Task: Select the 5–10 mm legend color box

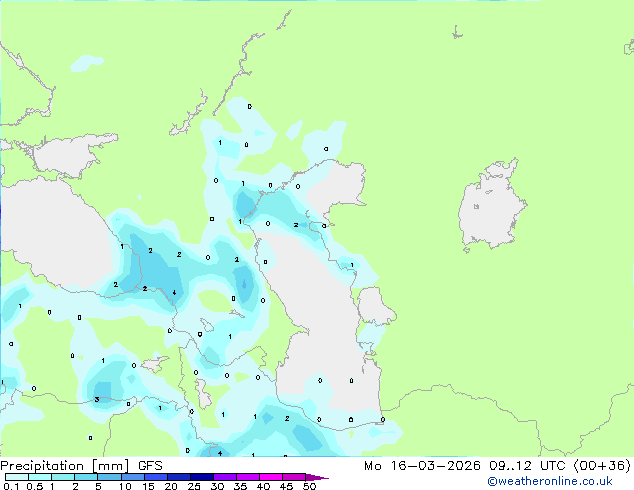Action: (x=109, y=477)
